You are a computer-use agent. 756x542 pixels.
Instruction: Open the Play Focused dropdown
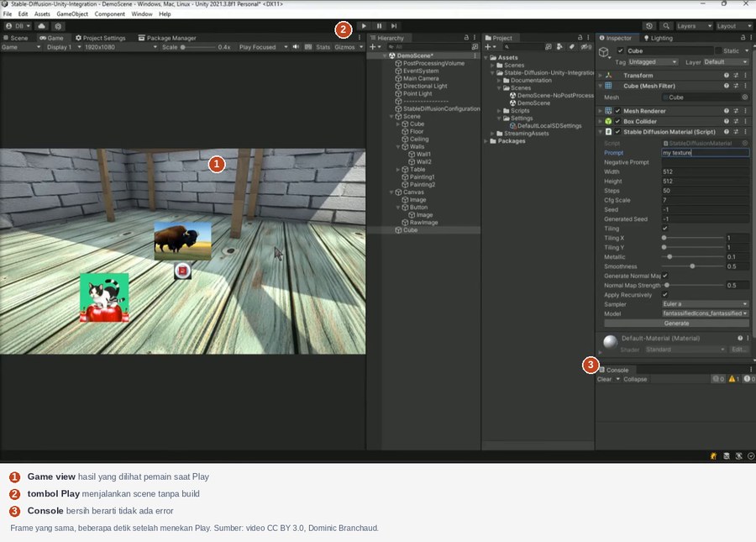click(263, 47)
